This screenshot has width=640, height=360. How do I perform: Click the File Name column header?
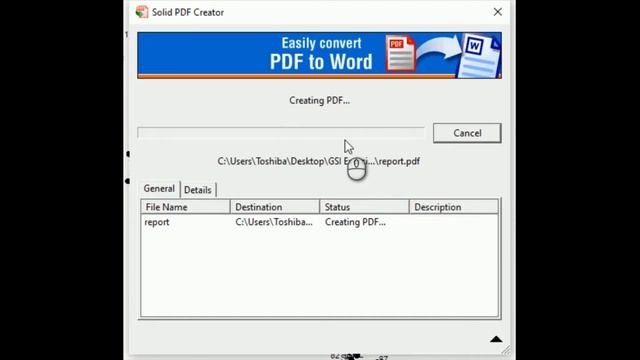(186, 207)
